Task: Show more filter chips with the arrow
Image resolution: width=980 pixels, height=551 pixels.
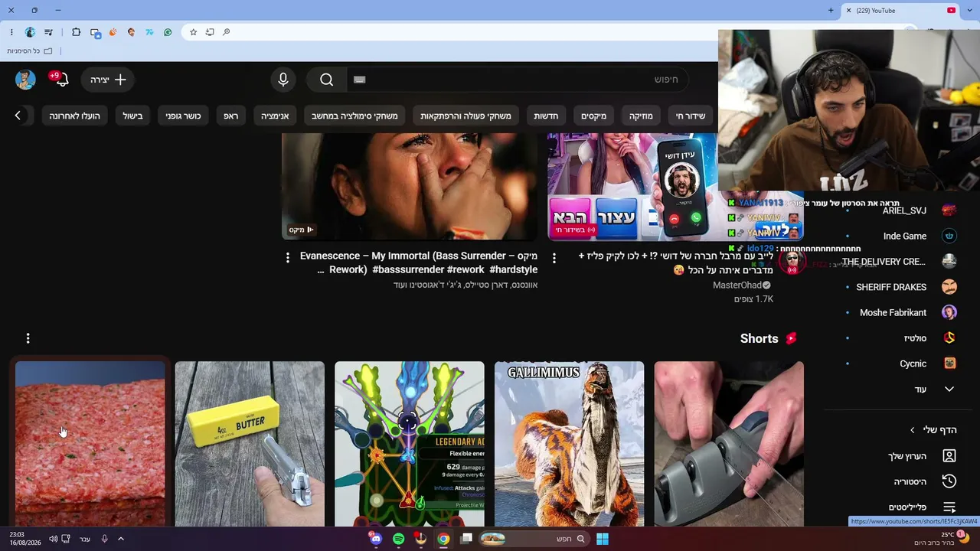Action: coord(18,116)
